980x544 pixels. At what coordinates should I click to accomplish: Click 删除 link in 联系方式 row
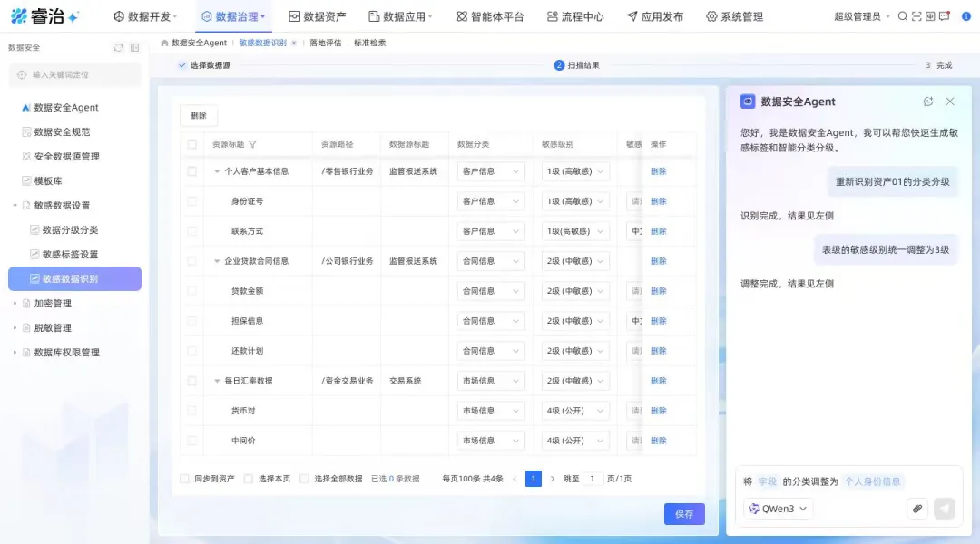click(x=658, y=231)
